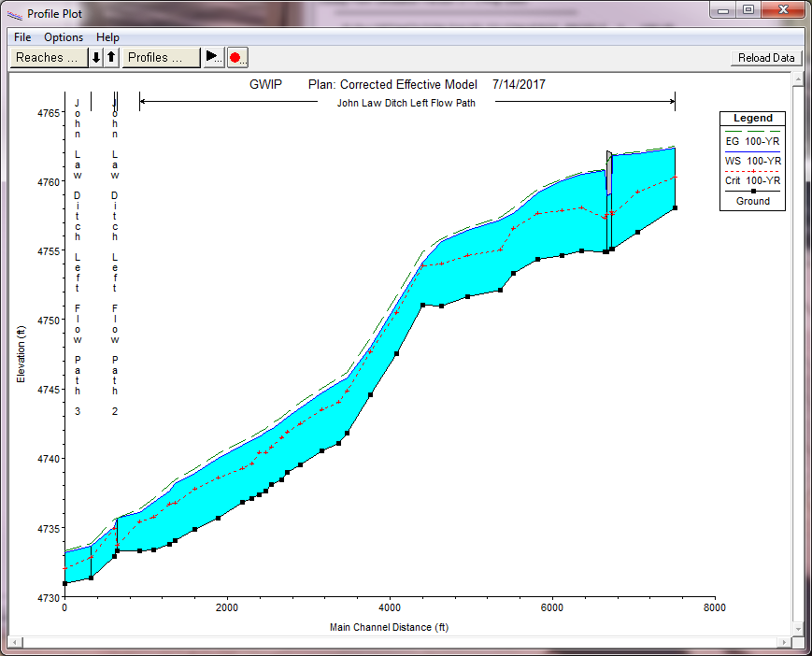The image size is (812, 656).
Task: Click the up arrow reach button
Action: pos(111,57)
